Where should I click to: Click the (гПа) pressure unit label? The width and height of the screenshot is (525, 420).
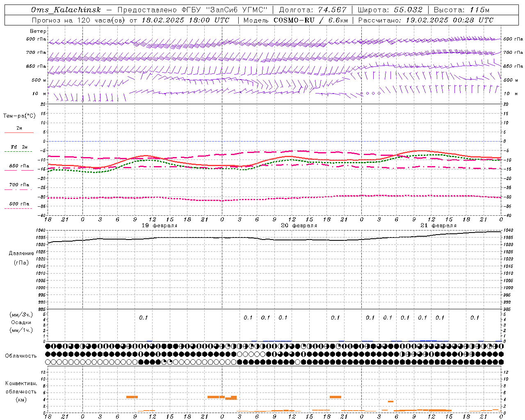click(21, 263)
